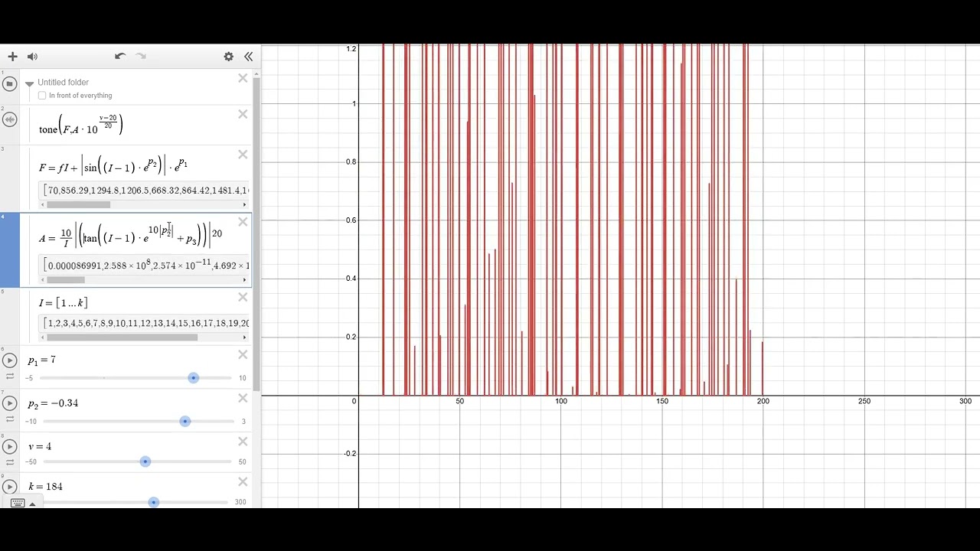The image size is (980, 551).
Task: Edit the v = 4 value
Action: tap(40, 446)
